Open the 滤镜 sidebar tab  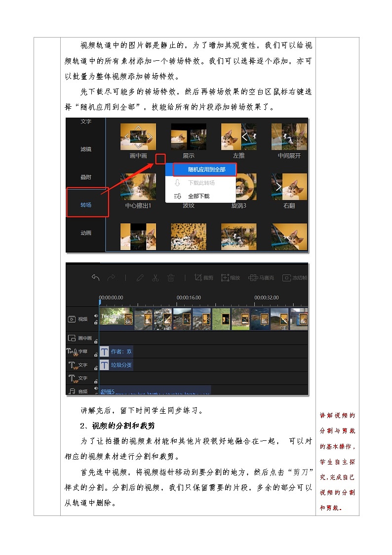86,149
